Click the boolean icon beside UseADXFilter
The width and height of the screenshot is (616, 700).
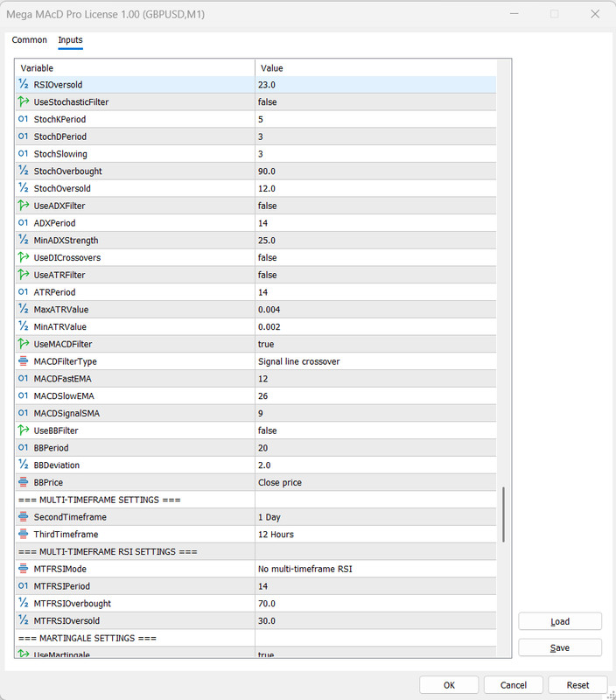point(24,206)
